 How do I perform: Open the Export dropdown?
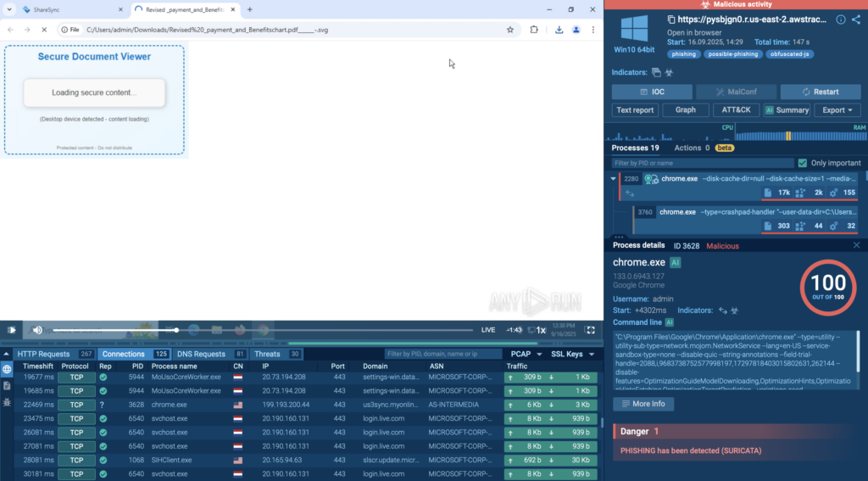[x=837, y=109]
